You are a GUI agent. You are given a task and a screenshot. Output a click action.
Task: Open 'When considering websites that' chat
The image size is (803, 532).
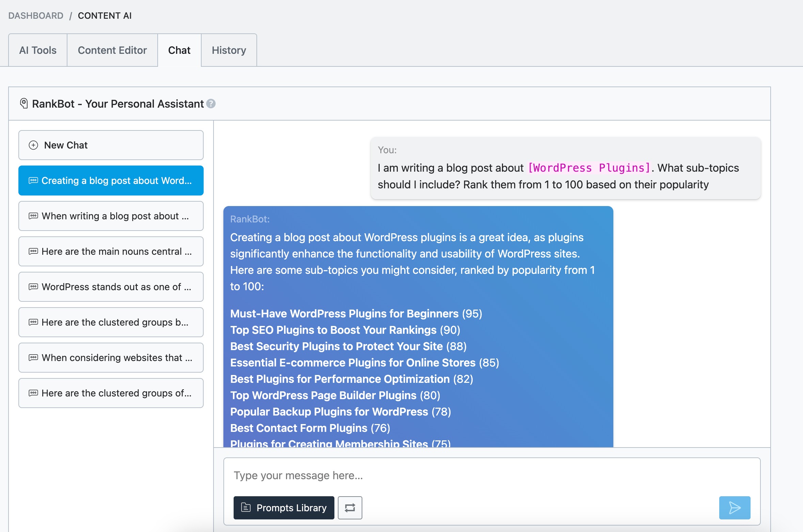point(111,358)
